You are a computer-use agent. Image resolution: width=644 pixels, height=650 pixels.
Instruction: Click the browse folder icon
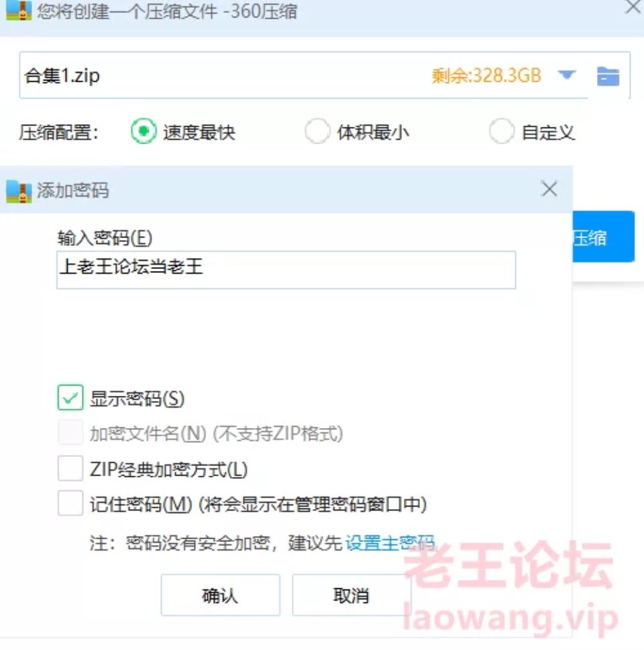click(x=608, y=76)
